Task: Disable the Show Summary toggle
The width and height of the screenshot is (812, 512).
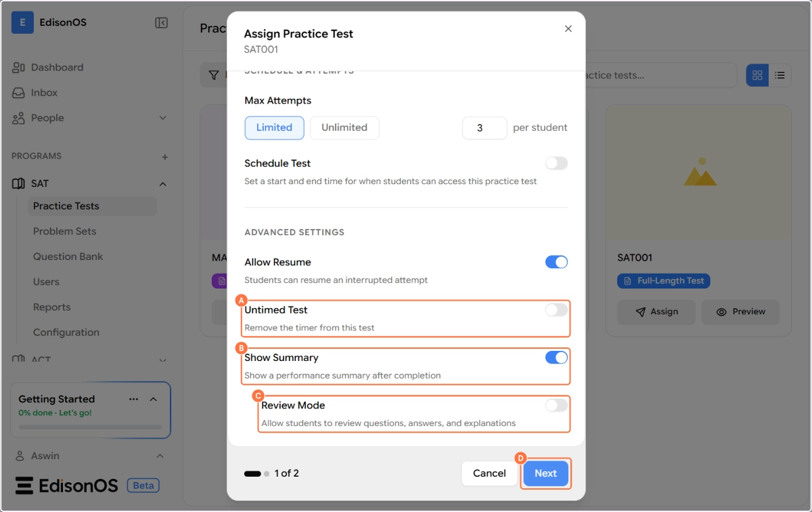Action: (x=556, y=358)
